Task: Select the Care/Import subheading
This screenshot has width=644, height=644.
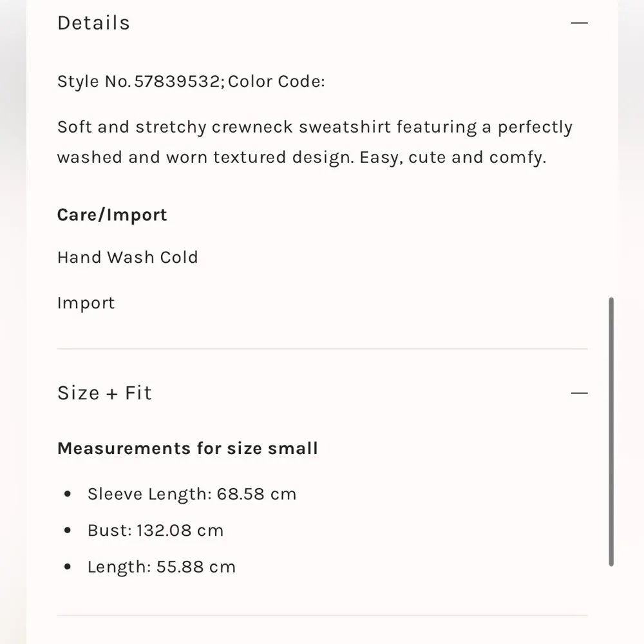Action: [x=112, y=215]
